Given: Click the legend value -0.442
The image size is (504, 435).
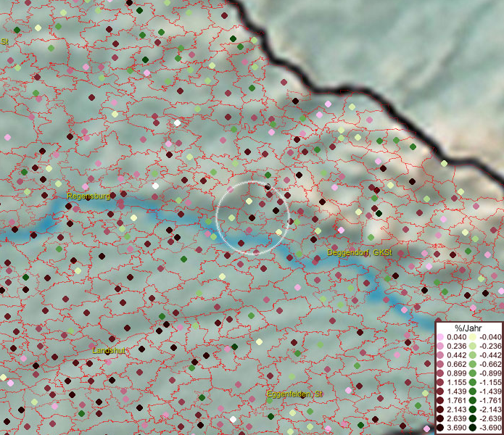Looking at the screenshot, I should point(490,355).
